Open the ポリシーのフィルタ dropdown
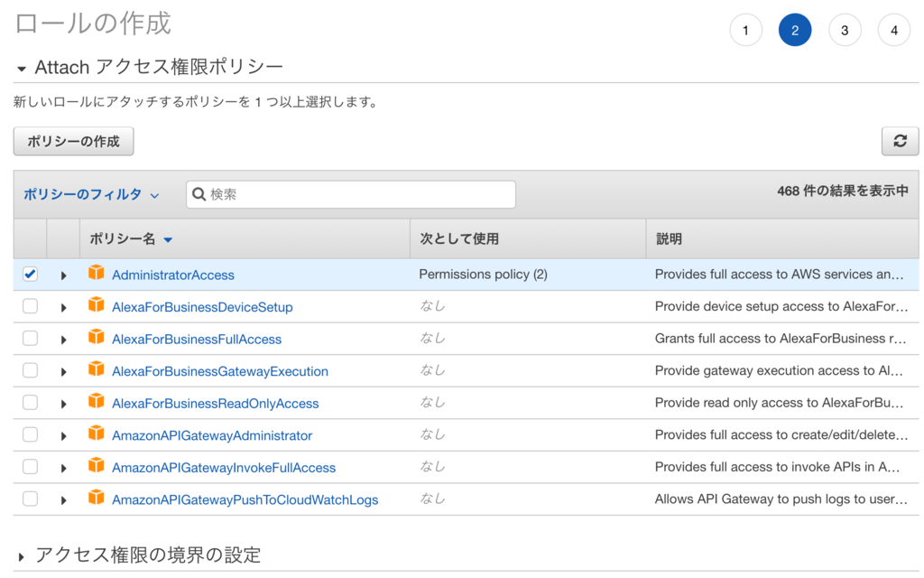Viewport: 924px width, 578px height. tap(91, 194)
